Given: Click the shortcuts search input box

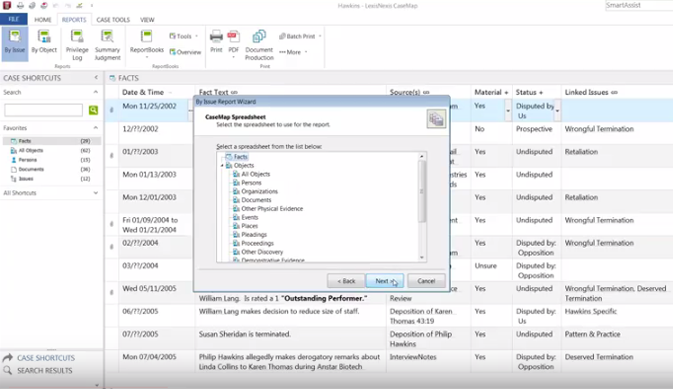Looking at the screenshot, I should tap(43, 110).
